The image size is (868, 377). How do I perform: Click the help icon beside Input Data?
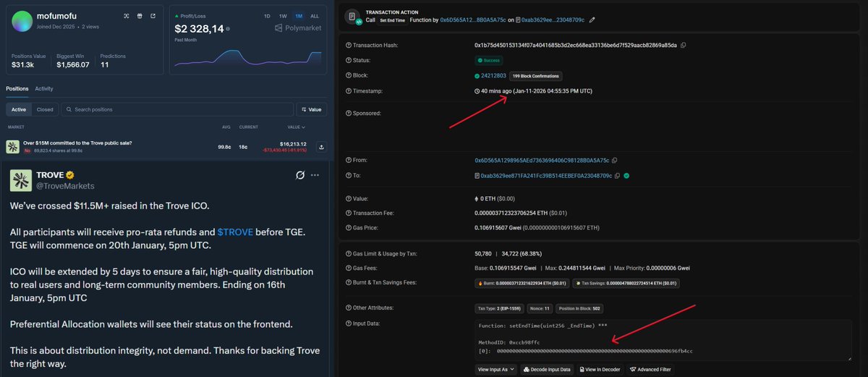coord(348,323)
